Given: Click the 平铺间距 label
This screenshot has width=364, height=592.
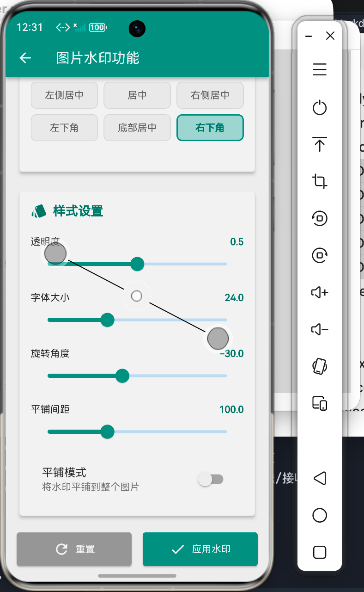Looking at the screenshot, I should coord(50,409).
